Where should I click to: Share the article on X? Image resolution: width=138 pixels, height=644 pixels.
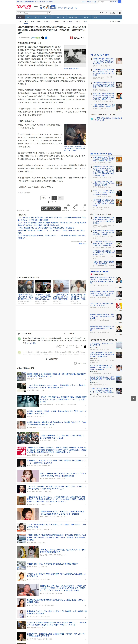click(x=42, y=38)
